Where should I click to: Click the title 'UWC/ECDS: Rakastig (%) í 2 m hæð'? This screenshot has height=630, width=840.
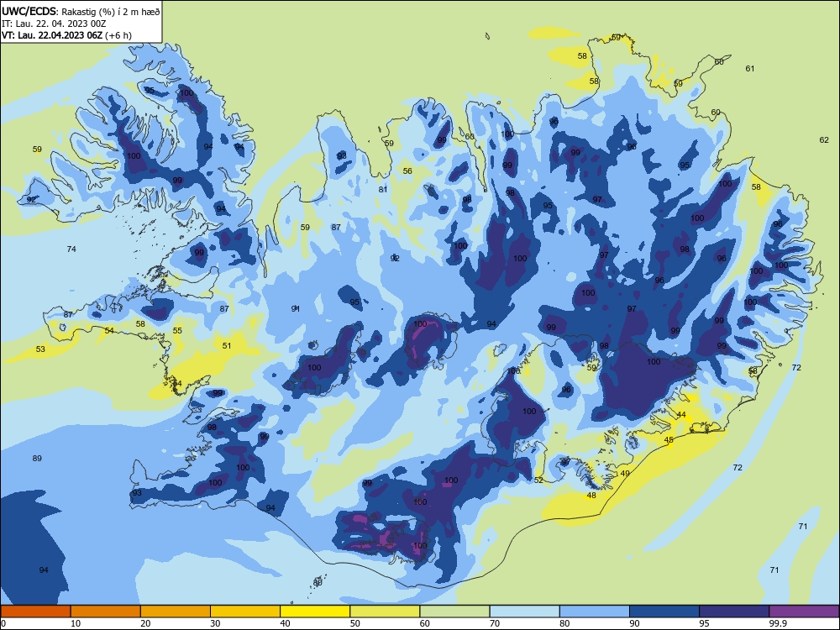(81, 11)
